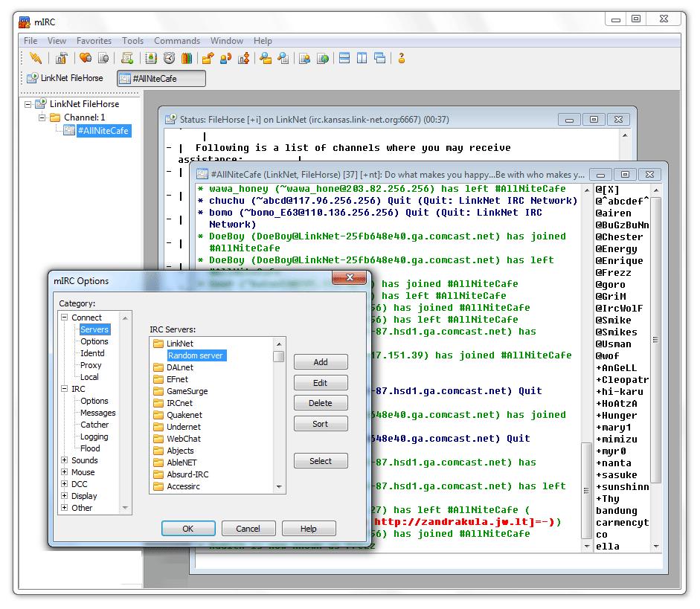Viewport: 700px width, 609px height.
Task: Select '+Hunger' in the nickname list
Action: [x=617, y=416]
